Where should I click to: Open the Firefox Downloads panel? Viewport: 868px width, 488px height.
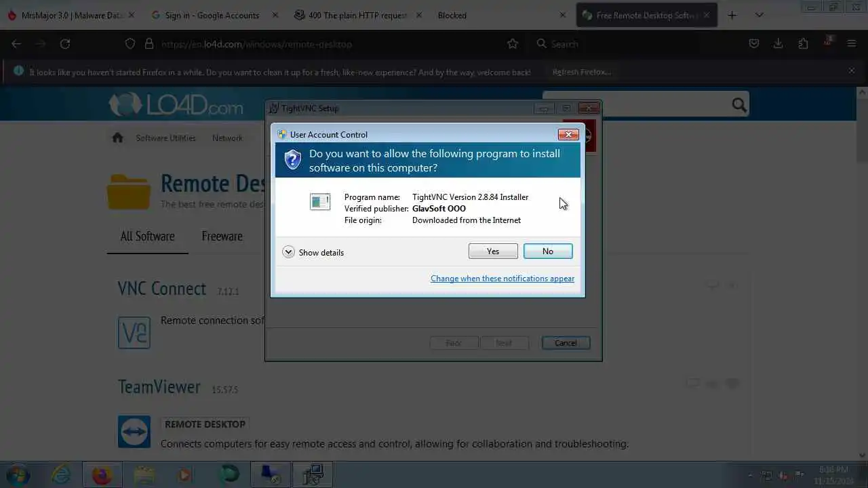[778, 43]
